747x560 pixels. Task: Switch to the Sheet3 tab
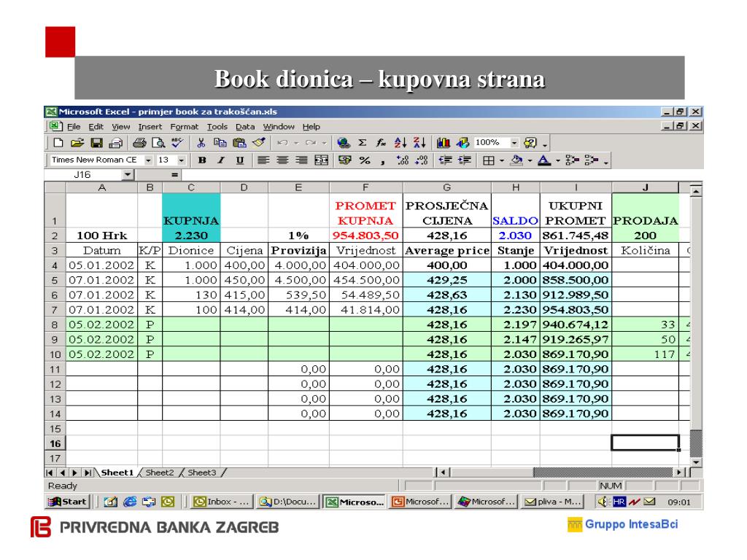point(201,472)
